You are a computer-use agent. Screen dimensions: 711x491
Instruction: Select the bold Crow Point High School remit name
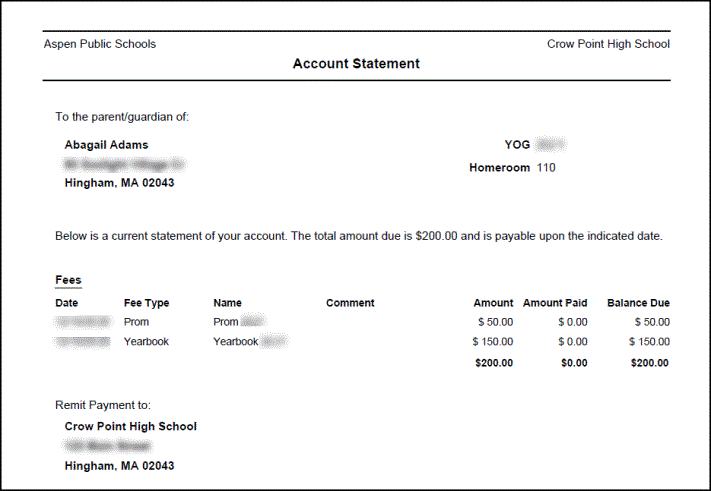[131, 426]
